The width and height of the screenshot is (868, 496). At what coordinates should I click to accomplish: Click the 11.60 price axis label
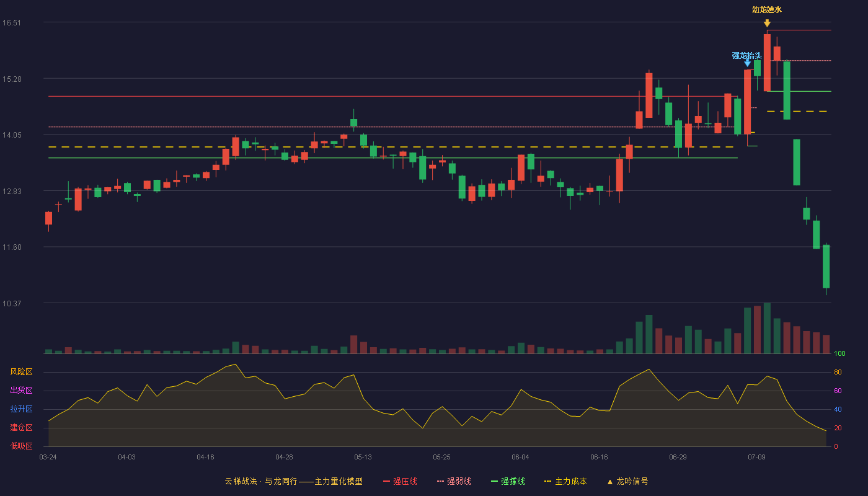pos(11,247)
